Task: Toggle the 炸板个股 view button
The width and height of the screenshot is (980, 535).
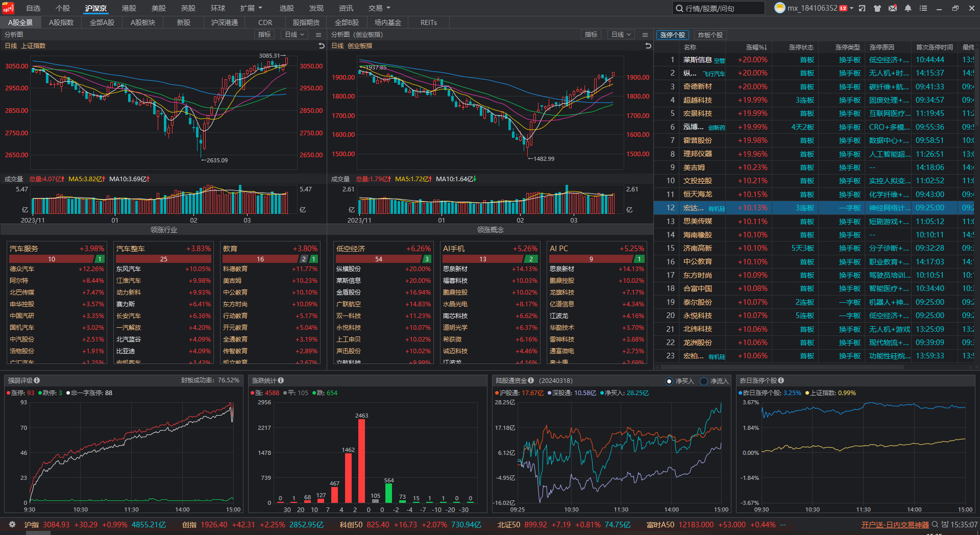Action: pyautogui.click(x=710, y=35)
